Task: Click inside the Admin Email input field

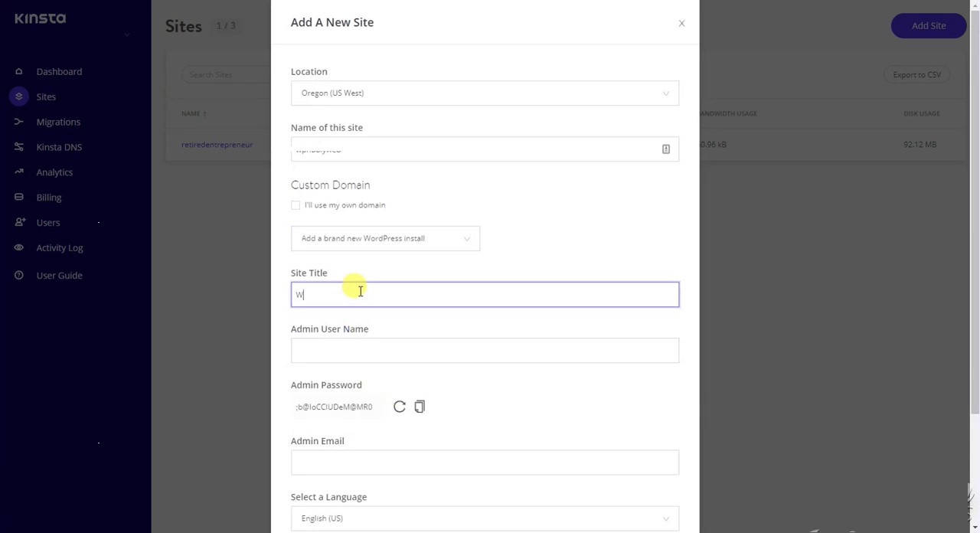Action: coord(485,463)
